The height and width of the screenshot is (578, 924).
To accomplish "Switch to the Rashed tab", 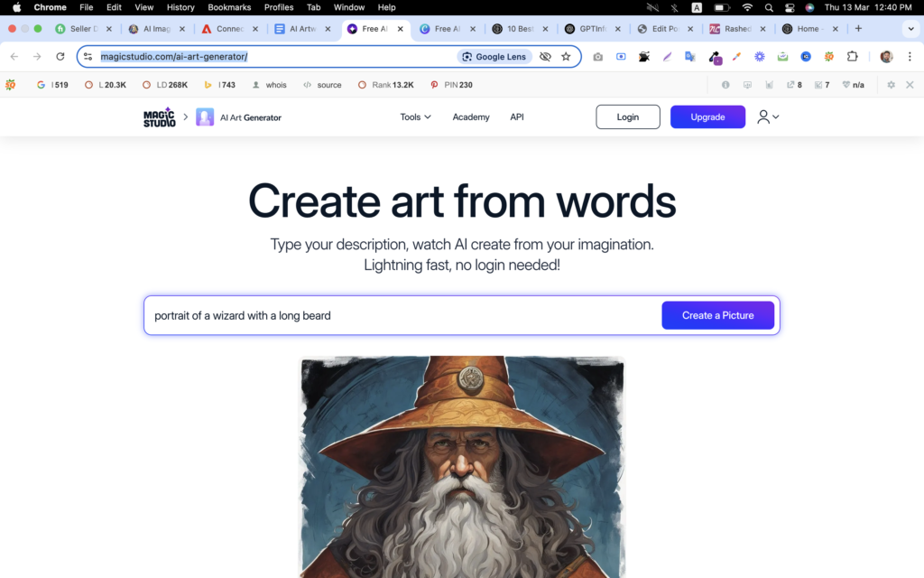I will pyautogui.click(x=737, y=28).
